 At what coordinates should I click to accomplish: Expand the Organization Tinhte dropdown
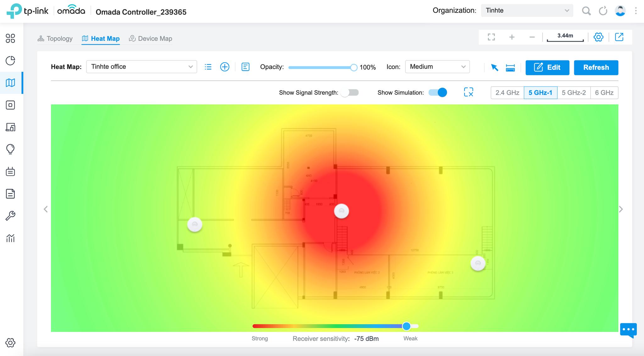pyautogui.click(x=527, y=11)
